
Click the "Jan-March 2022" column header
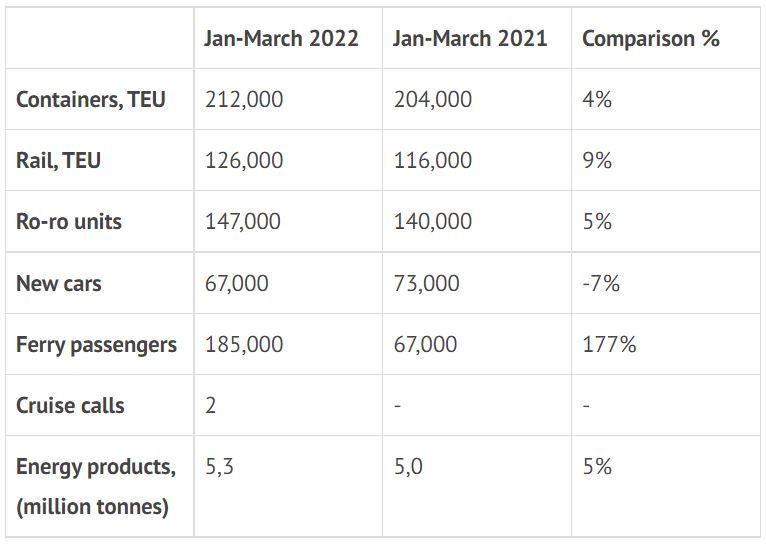pyautogui.click(x=281, y=38)
